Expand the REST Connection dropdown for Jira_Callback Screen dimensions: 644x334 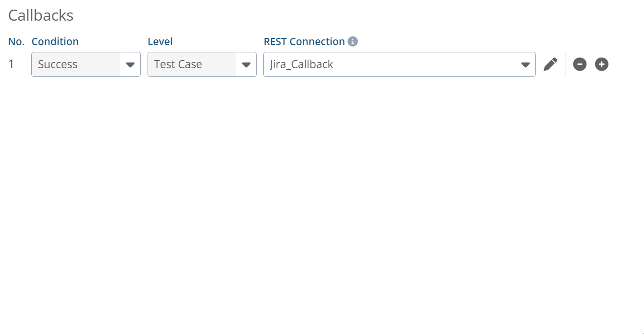(x=399, y=64)
